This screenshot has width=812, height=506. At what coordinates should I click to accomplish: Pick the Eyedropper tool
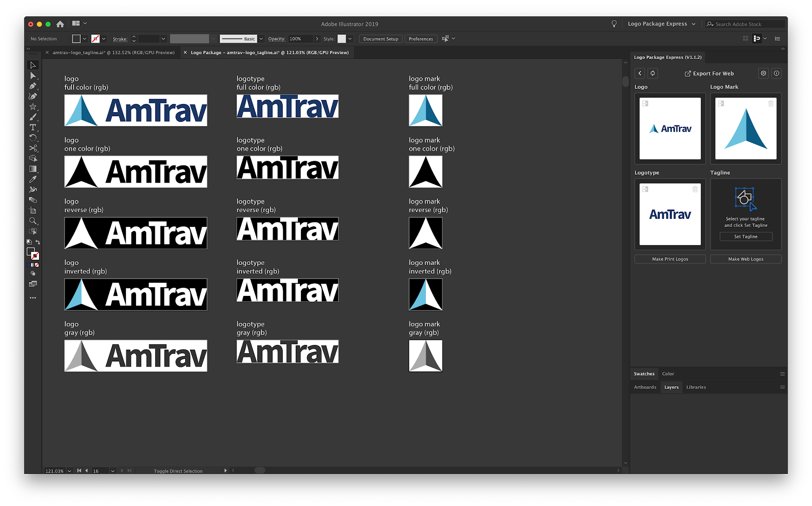[33, 179]
